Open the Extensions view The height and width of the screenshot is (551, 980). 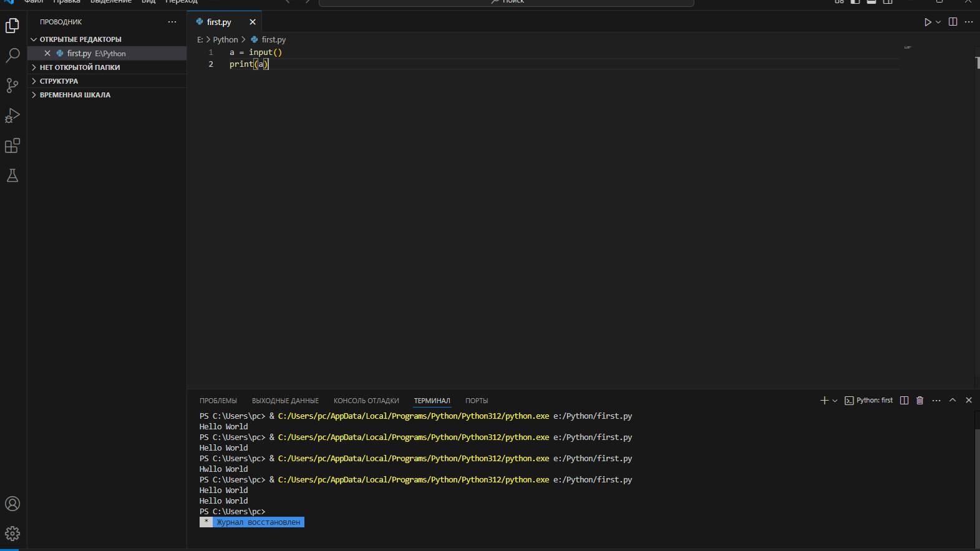(12, 145)
